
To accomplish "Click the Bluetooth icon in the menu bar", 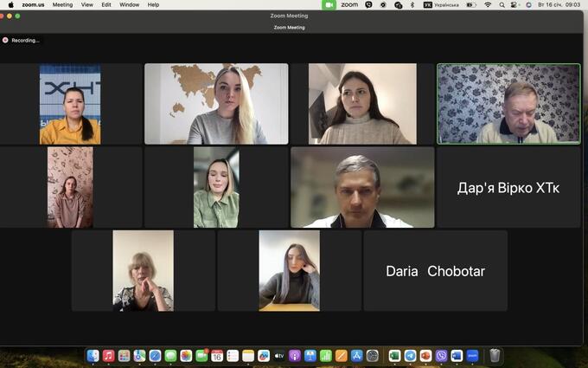I will pos(412,4).
